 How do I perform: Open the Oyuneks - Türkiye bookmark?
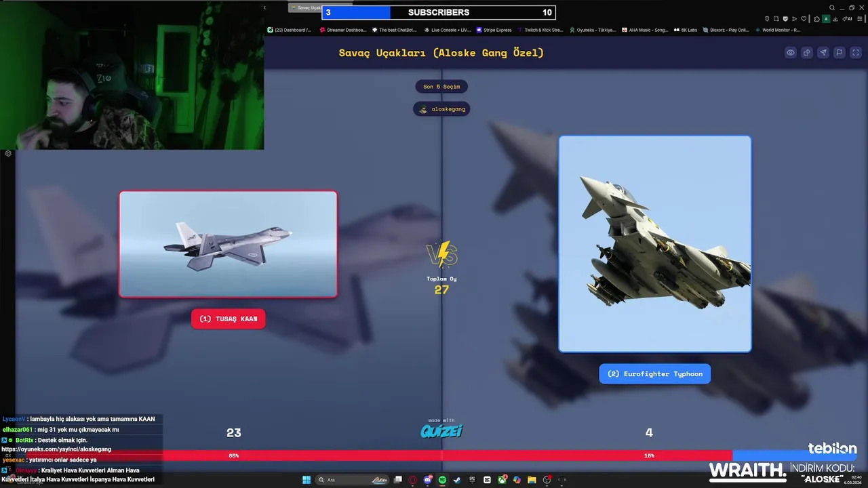pos(593,30)
